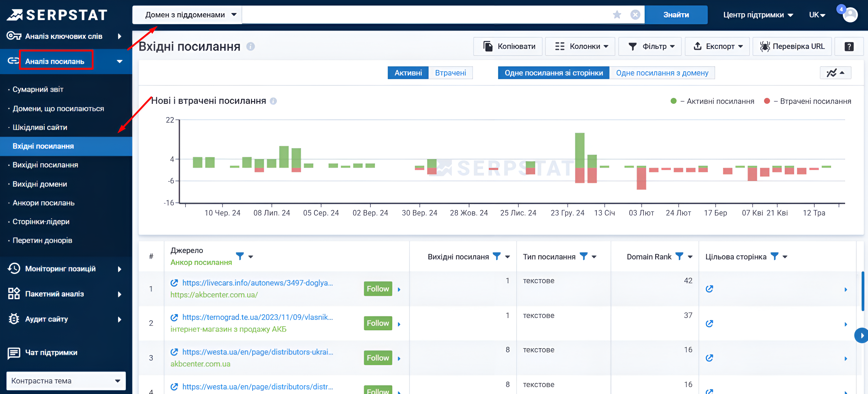This screenshot has width=868, height=394.
Task: Collapse the Аналіз посилань section
Action: point(119,61)
